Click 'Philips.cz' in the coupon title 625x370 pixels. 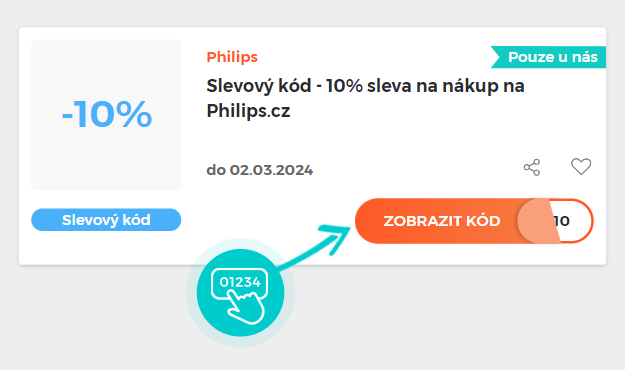click(x=248, y=110)
